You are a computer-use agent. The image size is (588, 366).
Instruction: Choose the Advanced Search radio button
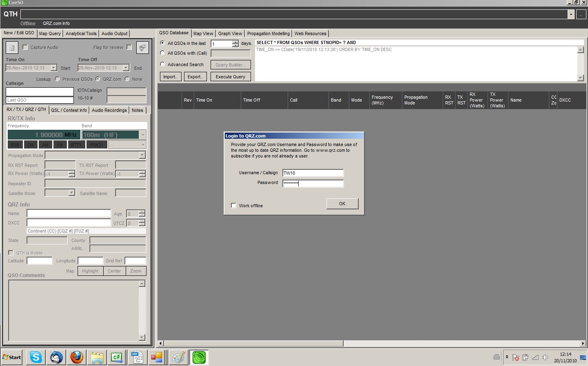[162, 64]
